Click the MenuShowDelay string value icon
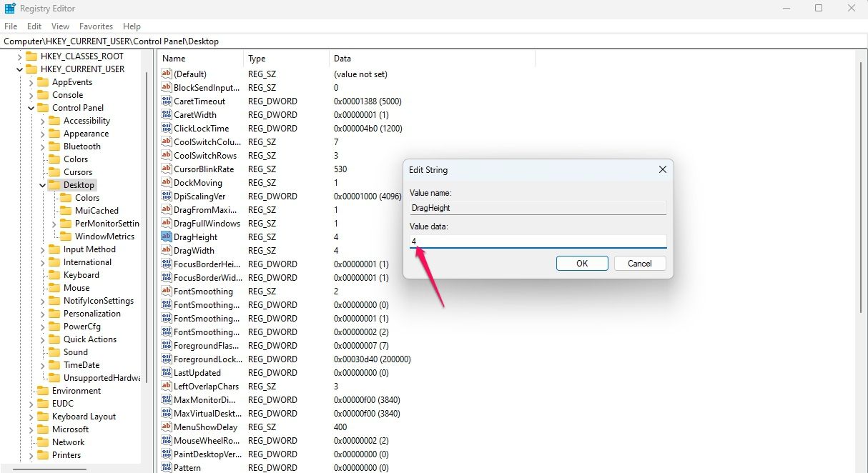 [x=167, y=427]
